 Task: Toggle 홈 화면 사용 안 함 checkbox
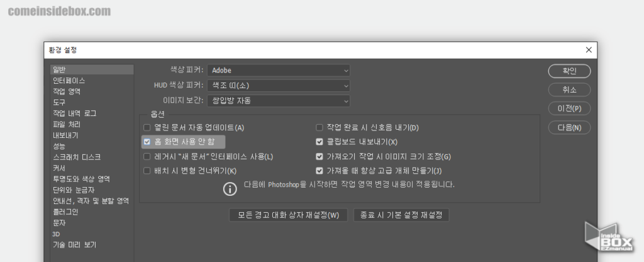147,142
